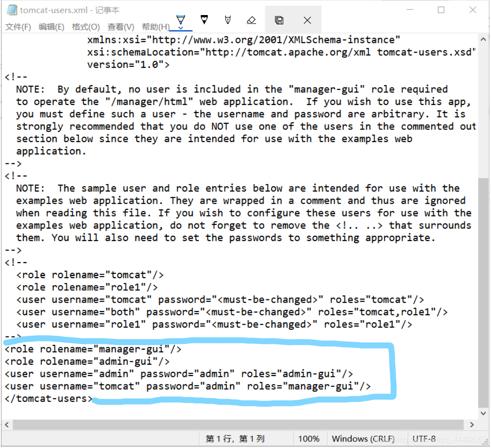Close the Notepad window
Viewport: 491px width, 448px height.
pyautogui.click(x=473, y=10)
